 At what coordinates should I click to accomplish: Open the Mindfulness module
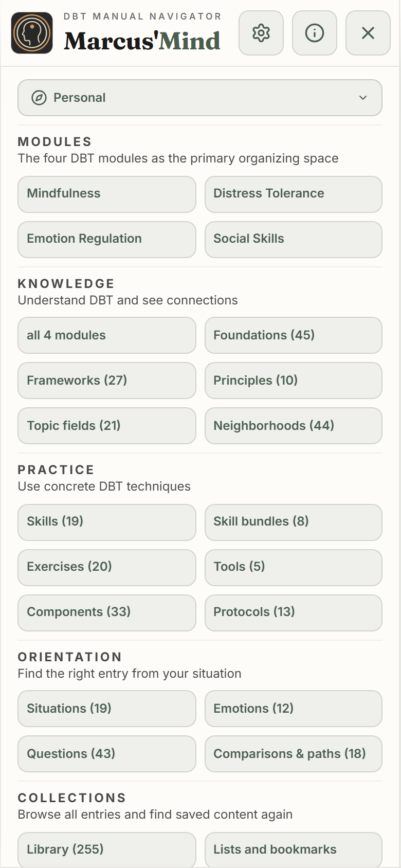107,194
